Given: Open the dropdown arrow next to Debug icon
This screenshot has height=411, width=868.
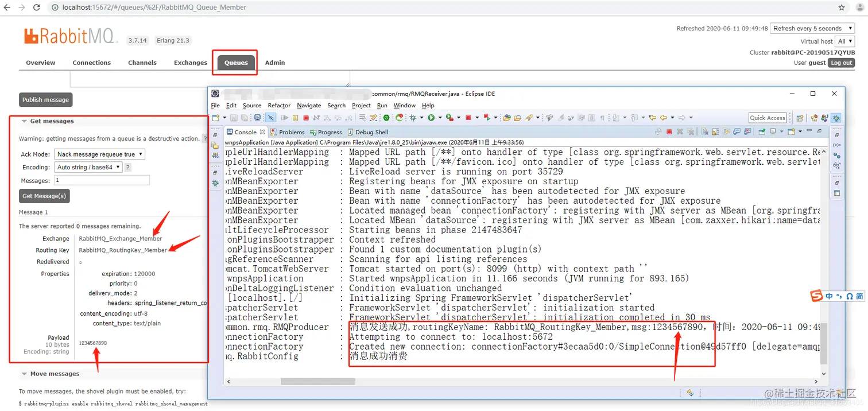Looking at the screenshot, I should coord(421,118).
